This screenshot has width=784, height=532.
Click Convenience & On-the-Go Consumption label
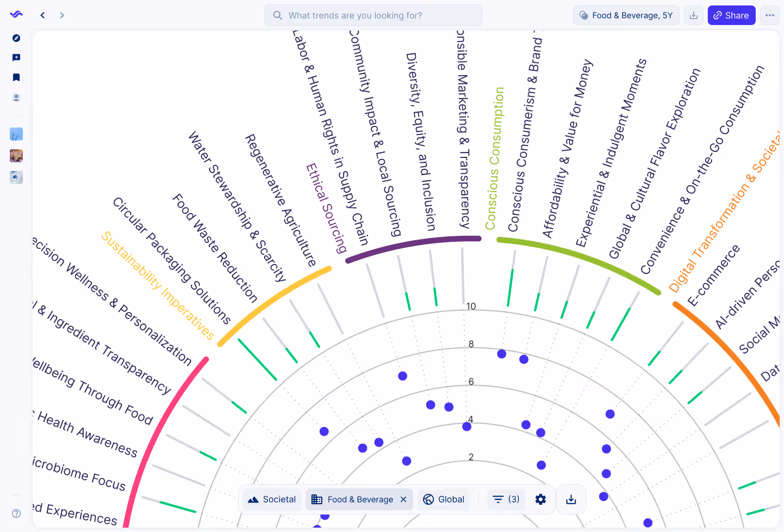click(702, 169)
